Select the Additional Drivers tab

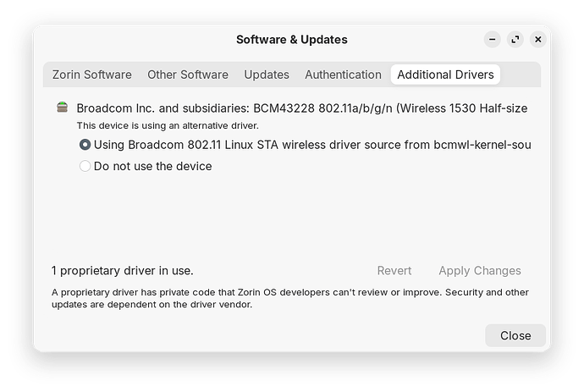click(445, 75)
